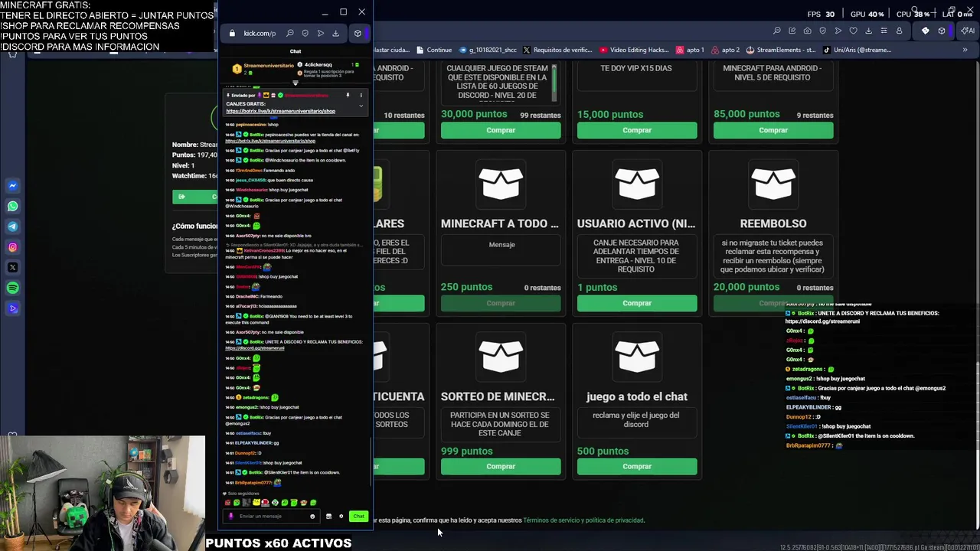This screenshot has height=551, width=980.
Task: Click the kick.com address field in popup
Action: (260, 33)
